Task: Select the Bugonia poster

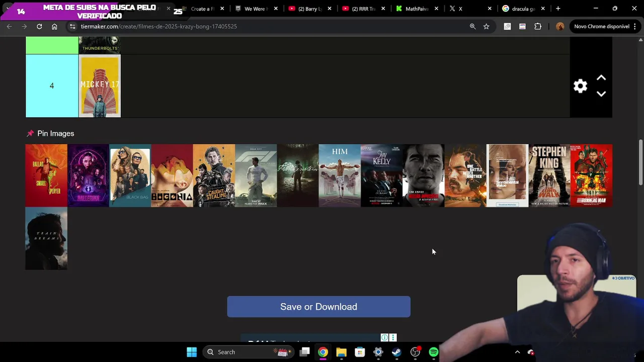Action: coord(172,175)
